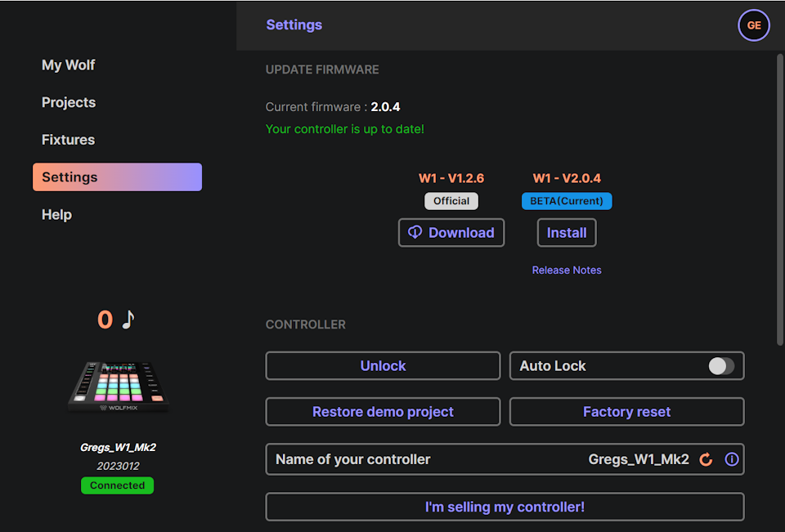Click the Settings page title in the header
Image resolution: width=785 pixels, height=532 pixels.
pyautogui.click(x=294, y=25)
